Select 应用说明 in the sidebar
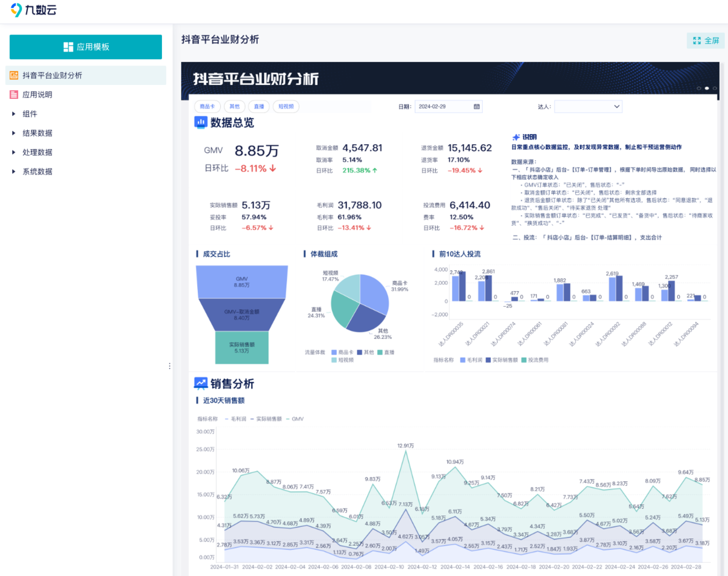 point(38,95)
